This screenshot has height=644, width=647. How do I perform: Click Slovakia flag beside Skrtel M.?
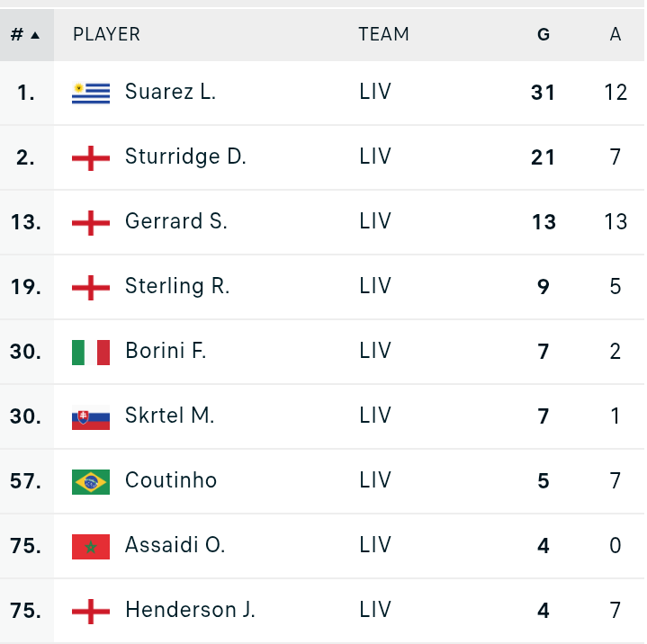[91, 416]
